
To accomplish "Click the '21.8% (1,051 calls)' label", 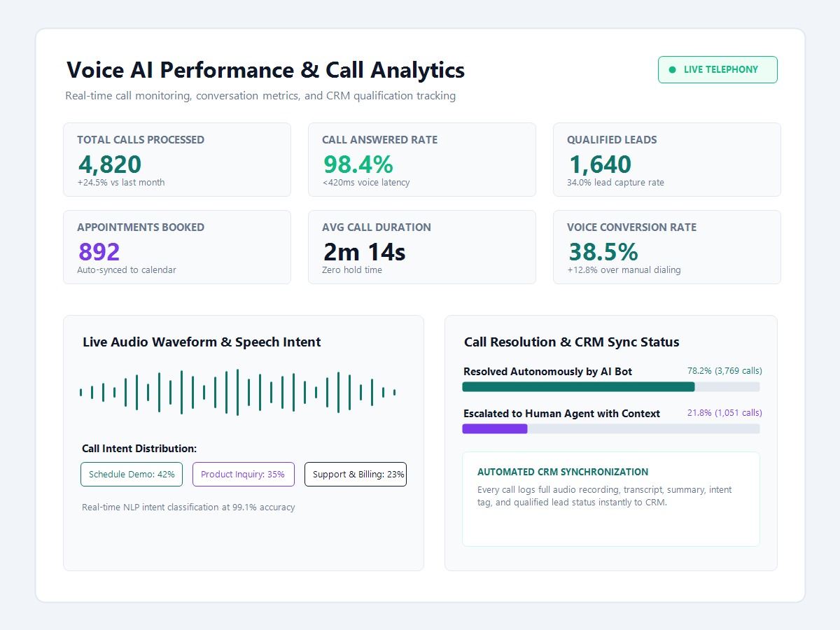I will (724, 413).
